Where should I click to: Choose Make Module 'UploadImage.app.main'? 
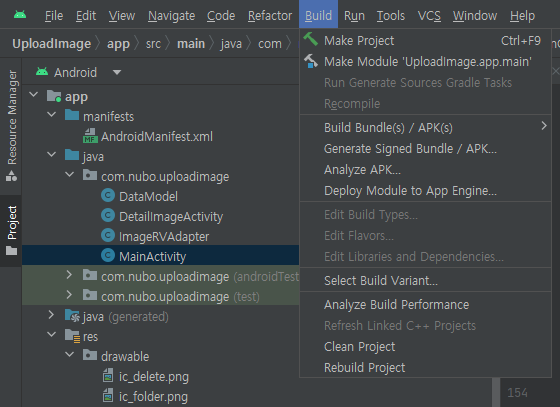click(x=425, y=61)
